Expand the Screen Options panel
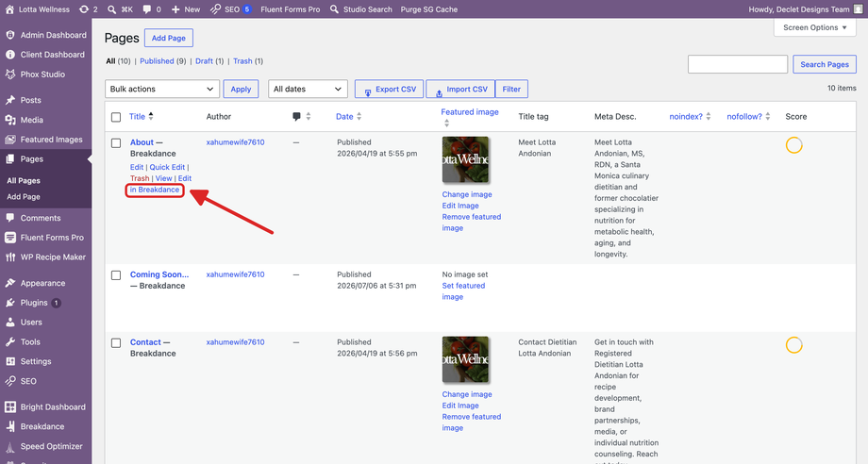Image resolution: width=868 pixels, height=464 pixels. [815, 27]
